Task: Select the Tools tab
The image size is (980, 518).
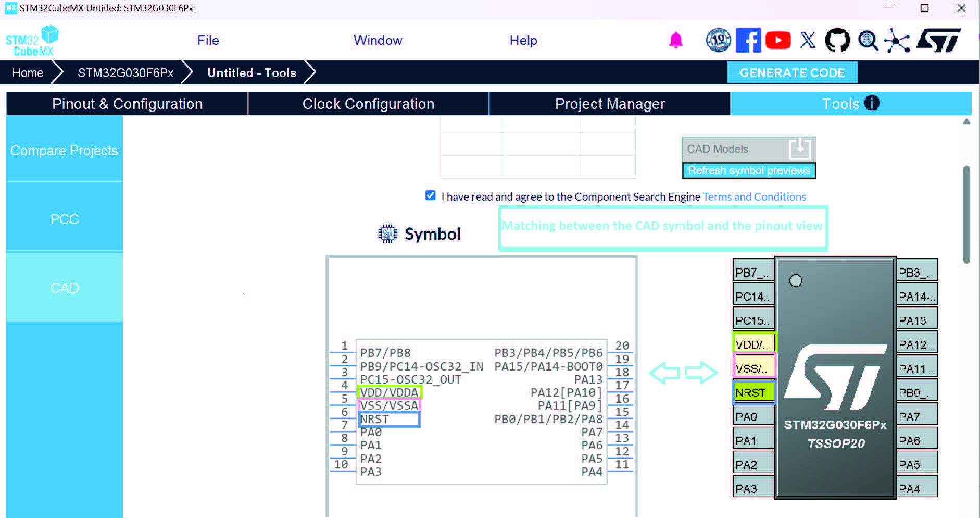Action: click(x=851, y=104)
